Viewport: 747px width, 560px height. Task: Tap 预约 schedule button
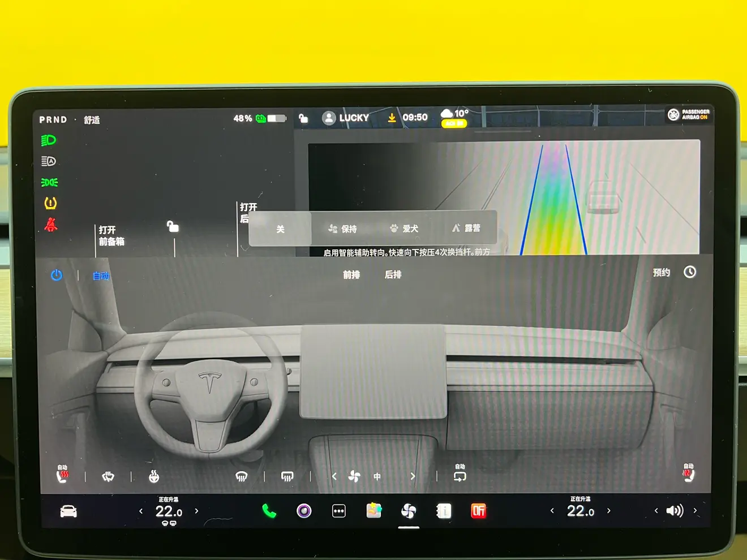(662, 273)
